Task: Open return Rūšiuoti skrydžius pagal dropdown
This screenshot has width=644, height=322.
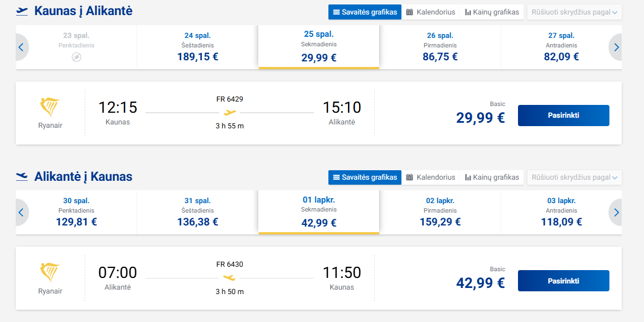Action: click(x=574, y=177)
